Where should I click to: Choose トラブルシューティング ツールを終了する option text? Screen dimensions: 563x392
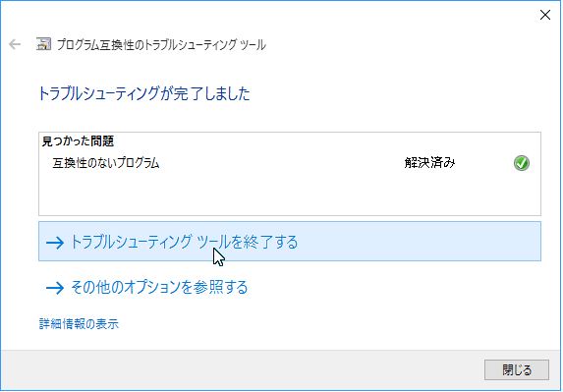[x=184, y=242]
